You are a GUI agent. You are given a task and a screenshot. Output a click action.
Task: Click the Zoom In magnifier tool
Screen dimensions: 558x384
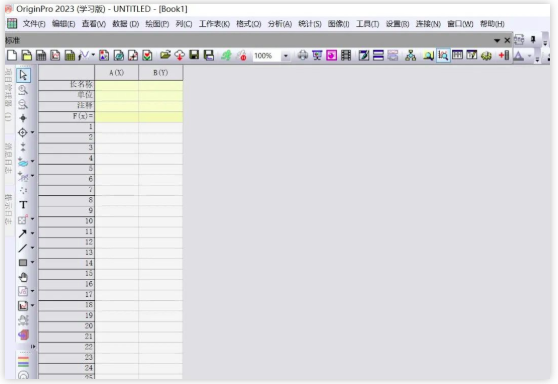pos(23,90)
